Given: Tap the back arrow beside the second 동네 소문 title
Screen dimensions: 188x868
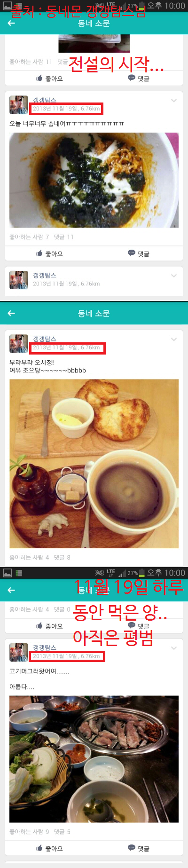Looking at the screenshot, I should (x=11, y=313).
